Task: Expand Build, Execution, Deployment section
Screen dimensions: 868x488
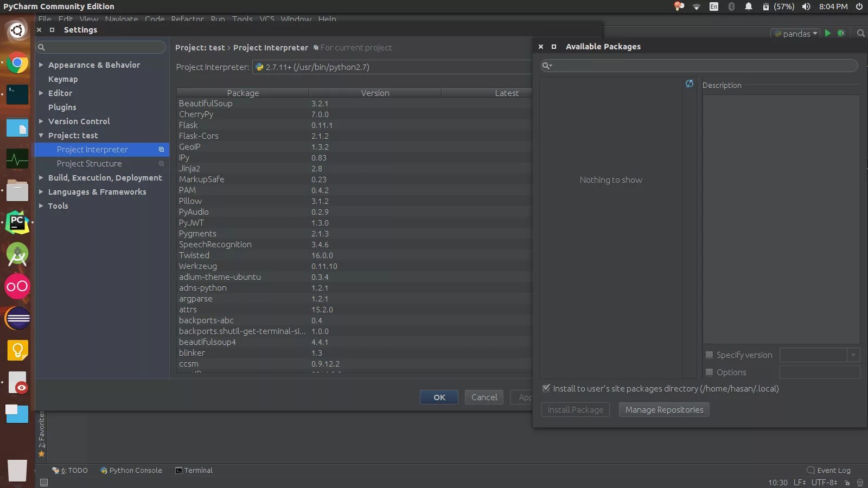Action: coord(41,177)
